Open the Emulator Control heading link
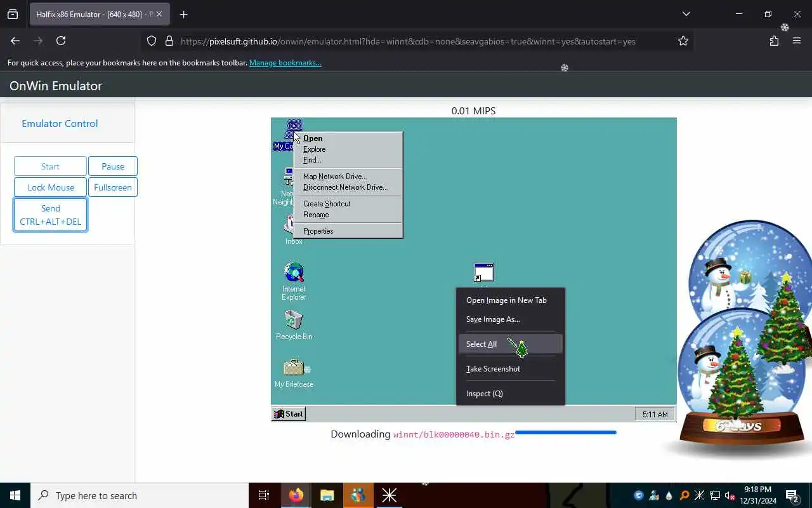The image size is (812, 508). [x=60, y=124]
